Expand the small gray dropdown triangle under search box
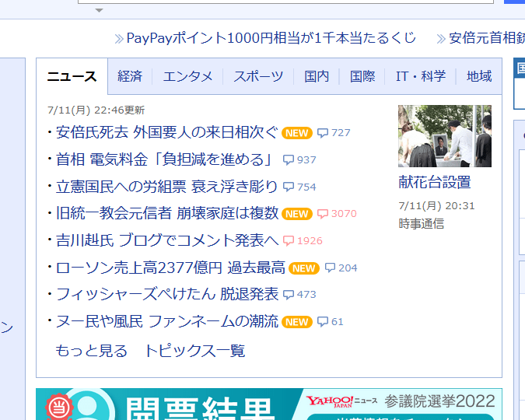The image size is (525, 420). [99, 10]
